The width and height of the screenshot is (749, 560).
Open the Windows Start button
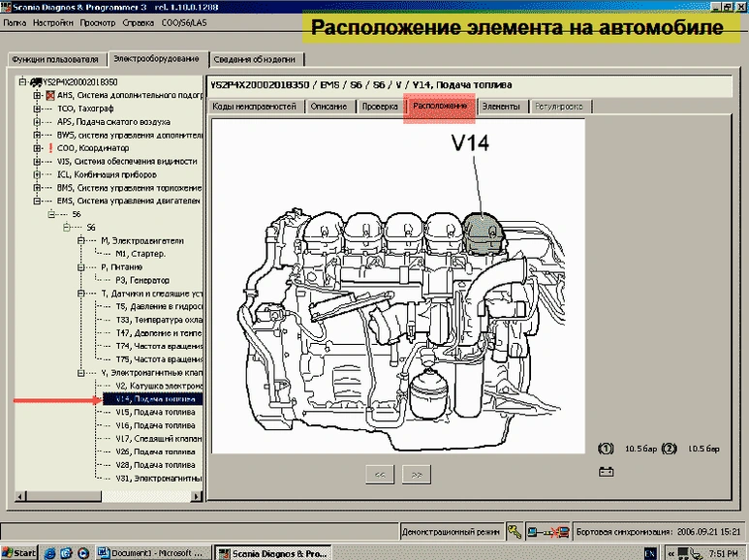pos(19,552)
